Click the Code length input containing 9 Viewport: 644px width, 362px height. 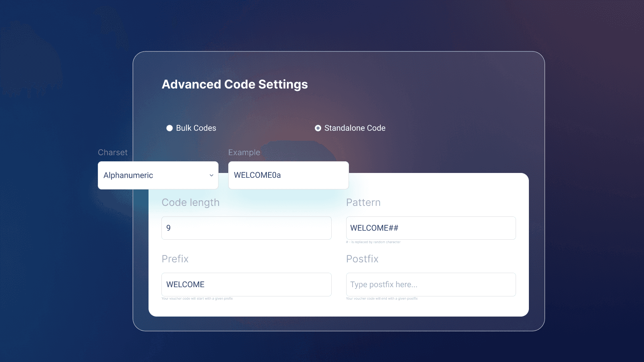pyautogui.click(x=246, y=228)
